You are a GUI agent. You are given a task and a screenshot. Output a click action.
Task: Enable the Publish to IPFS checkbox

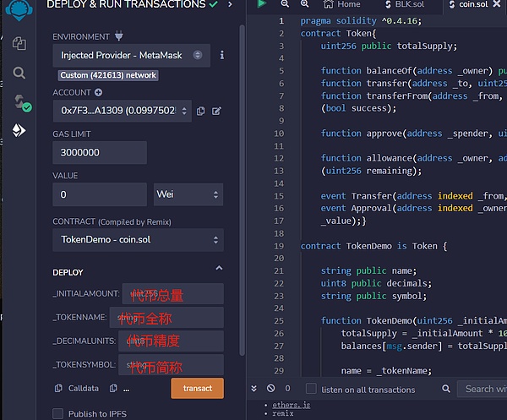57,413
